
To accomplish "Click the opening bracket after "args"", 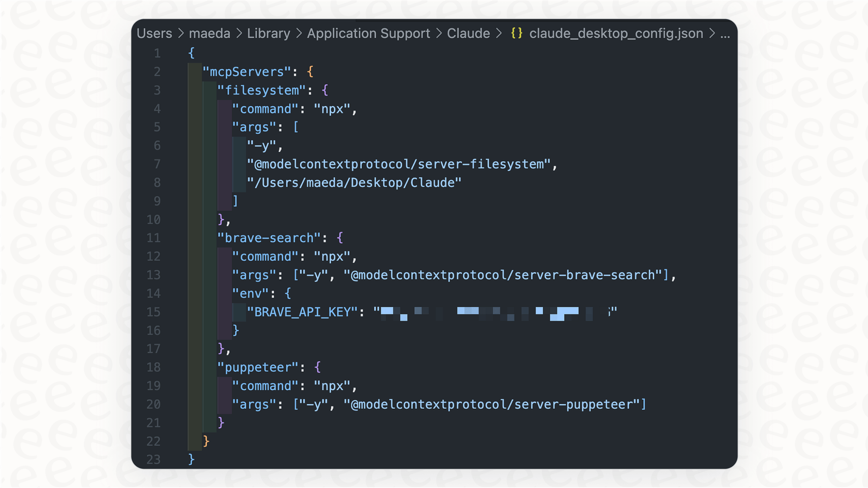I will coord(296,127).
